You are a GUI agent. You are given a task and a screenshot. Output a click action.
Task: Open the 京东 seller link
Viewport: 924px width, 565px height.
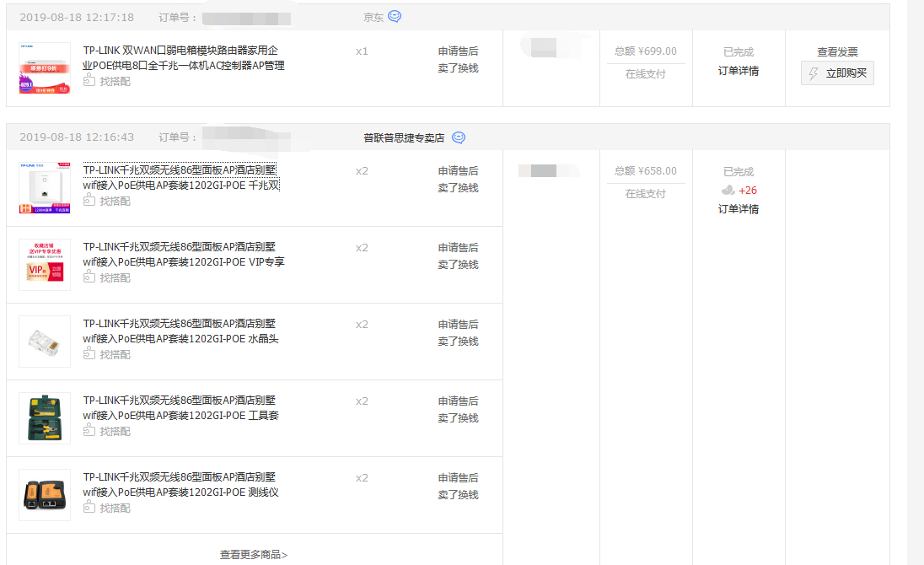coord(373,18)
